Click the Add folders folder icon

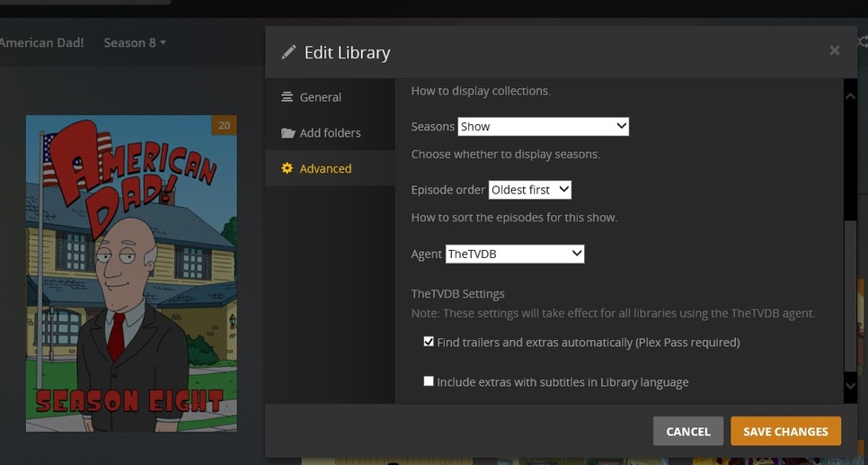(288, 133)
